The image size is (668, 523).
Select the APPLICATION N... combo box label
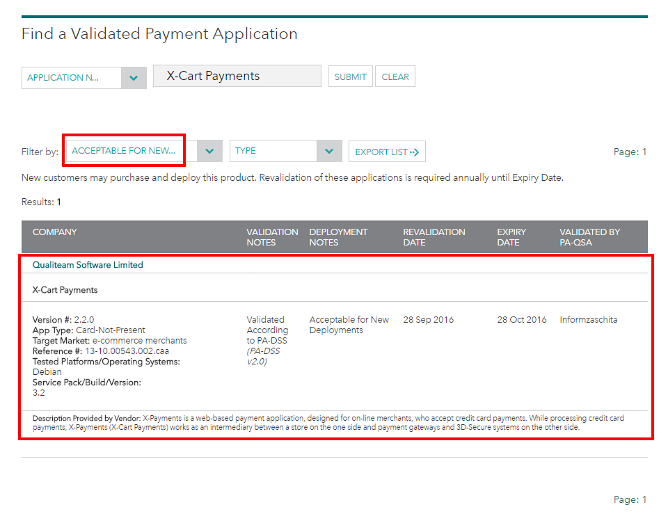click(x=63, y=78)
